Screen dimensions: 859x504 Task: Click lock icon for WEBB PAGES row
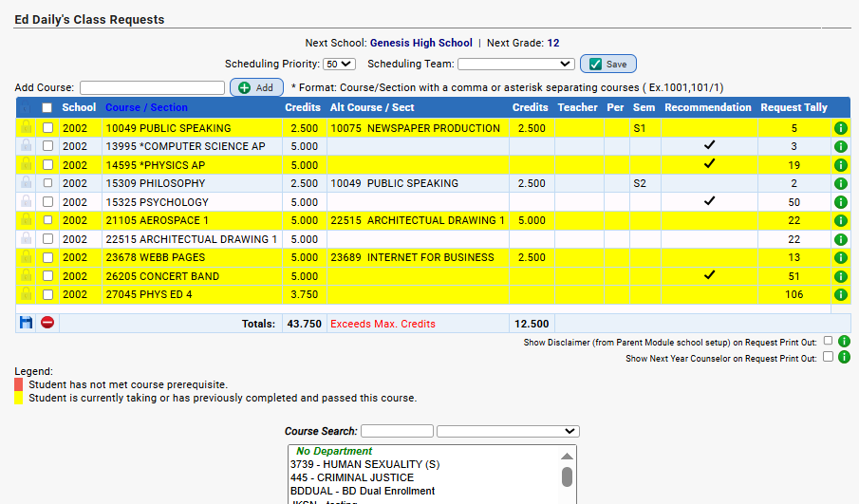click(x=26, y=256)
